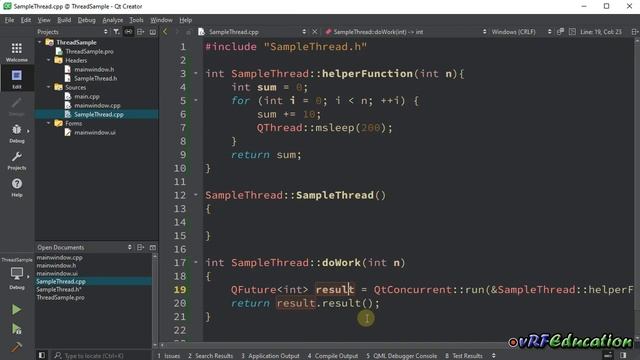Select mainwindow.h in Headers

pyautogui.click(x=94, y=69)
